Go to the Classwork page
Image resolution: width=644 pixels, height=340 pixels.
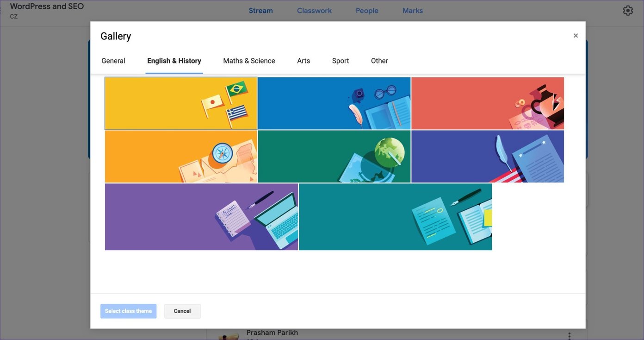(x=314, y=11)
